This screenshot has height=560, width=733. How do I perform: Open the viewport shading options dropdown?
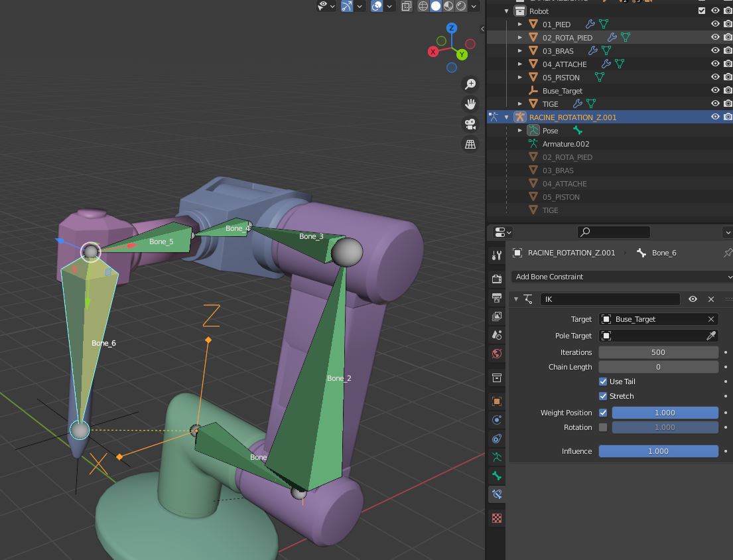[474, 6]
